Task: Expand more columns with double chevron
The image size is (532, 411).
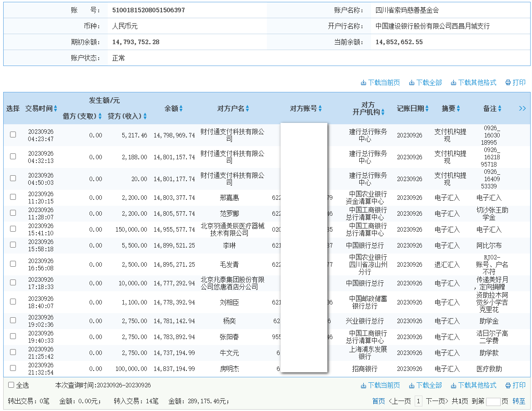Action: 522,108
